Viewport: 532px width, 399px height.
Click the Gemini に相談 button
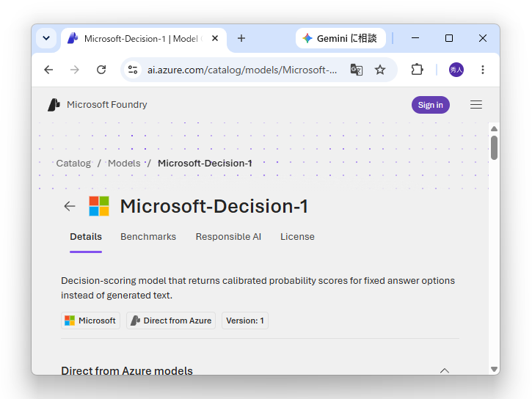pyautogui.click(x=340, y=38)
